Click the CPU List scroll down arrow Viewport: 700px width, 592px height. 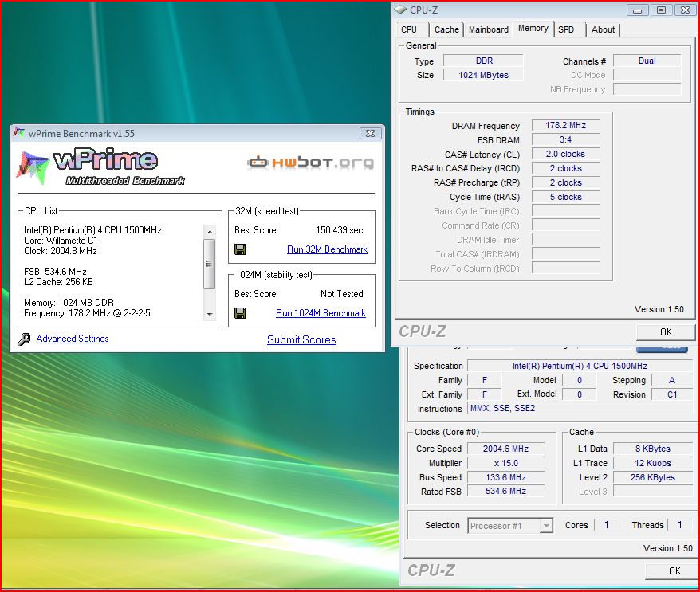210,315
